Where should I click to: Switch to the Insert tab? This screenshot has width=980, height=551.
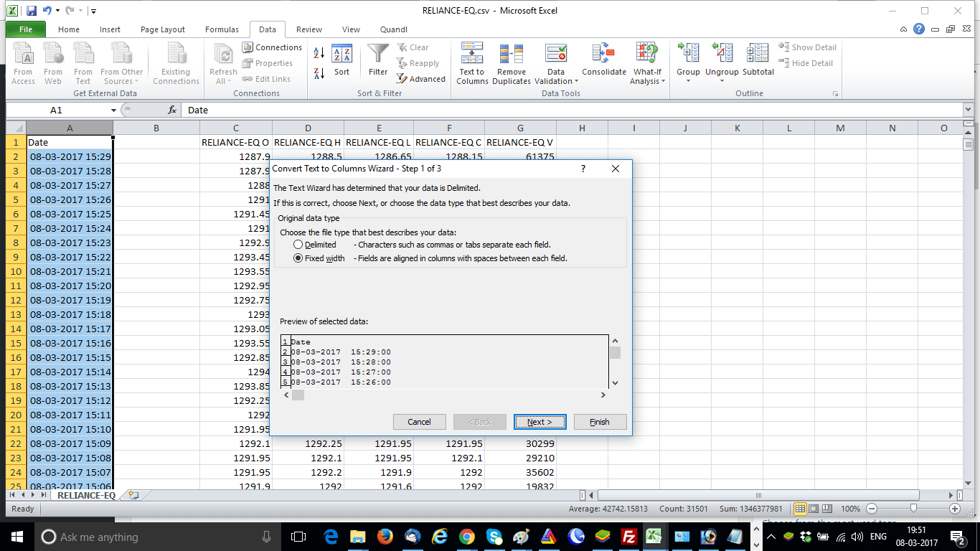coord(110,29)
